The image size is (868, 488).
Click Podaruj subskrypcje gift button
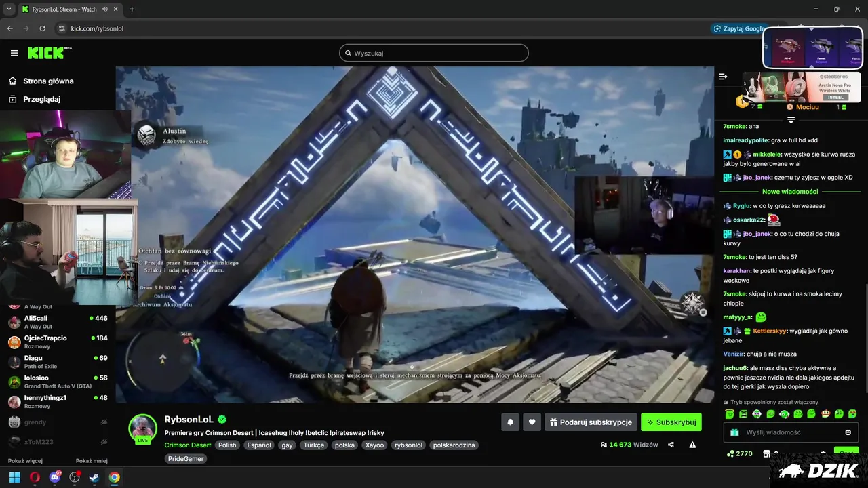(591, 422)
